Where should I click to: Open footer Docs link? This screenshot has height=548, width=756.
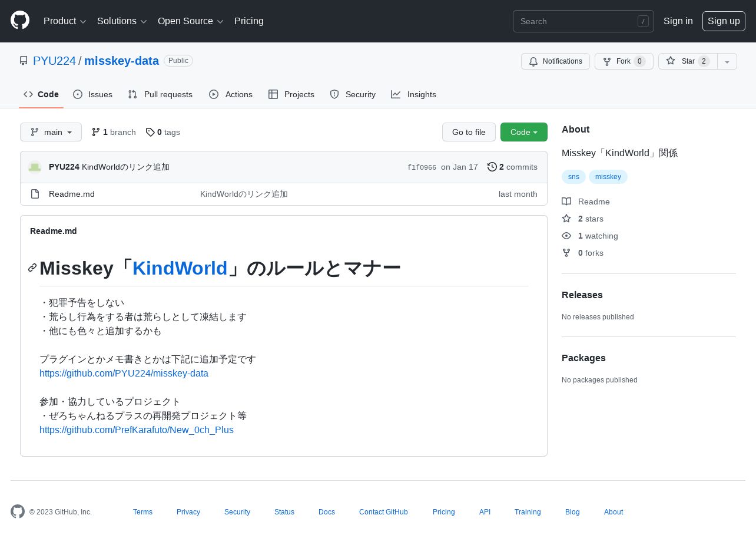[x=327, y=512]
